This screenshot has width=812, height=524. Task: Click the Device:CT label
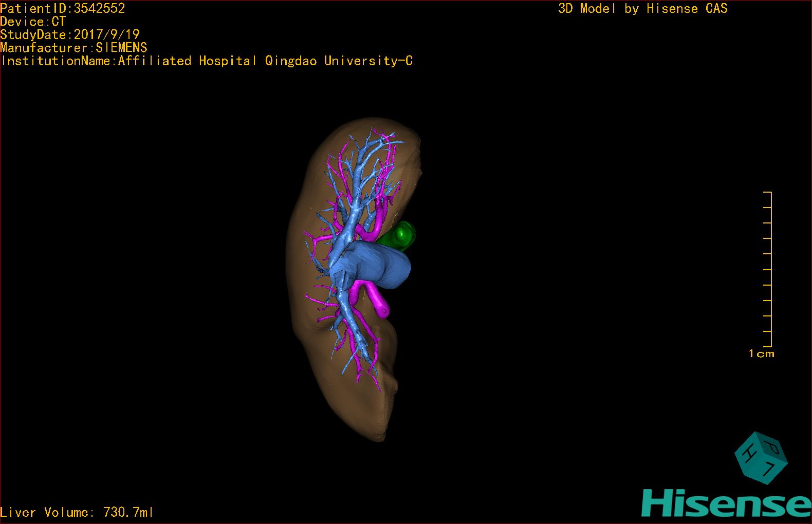pos(33,22)
